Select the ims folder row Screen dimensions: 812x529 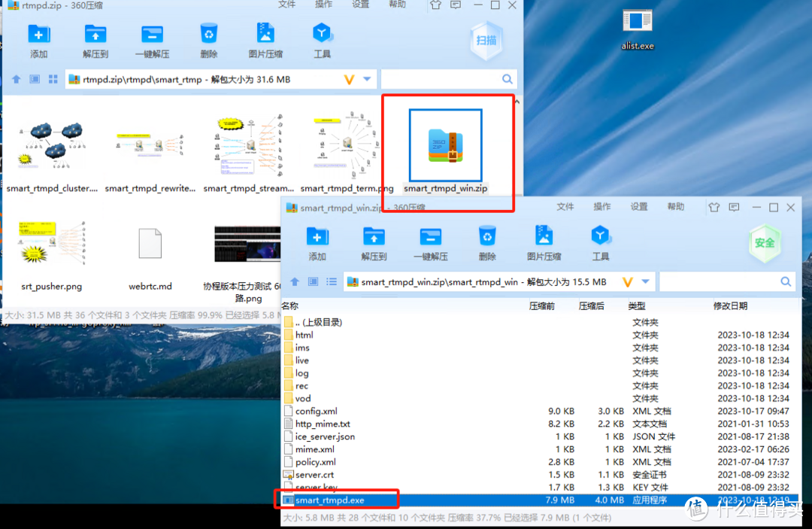coord(538,348)
